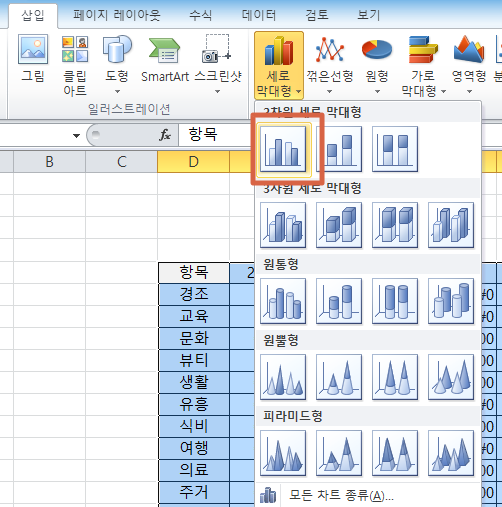Expand the Name Box dropdown arrow
This screenshot has width=502, height=507.
pos(76,136)
